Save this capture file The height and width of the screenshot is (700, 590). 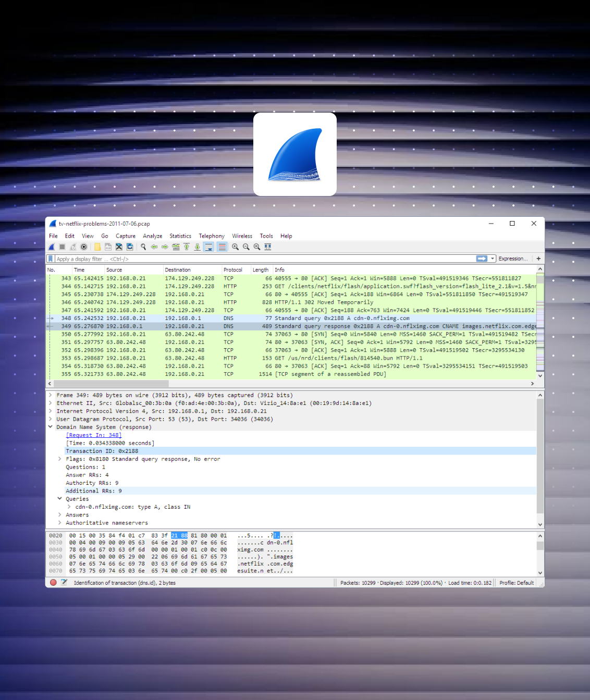108,247
